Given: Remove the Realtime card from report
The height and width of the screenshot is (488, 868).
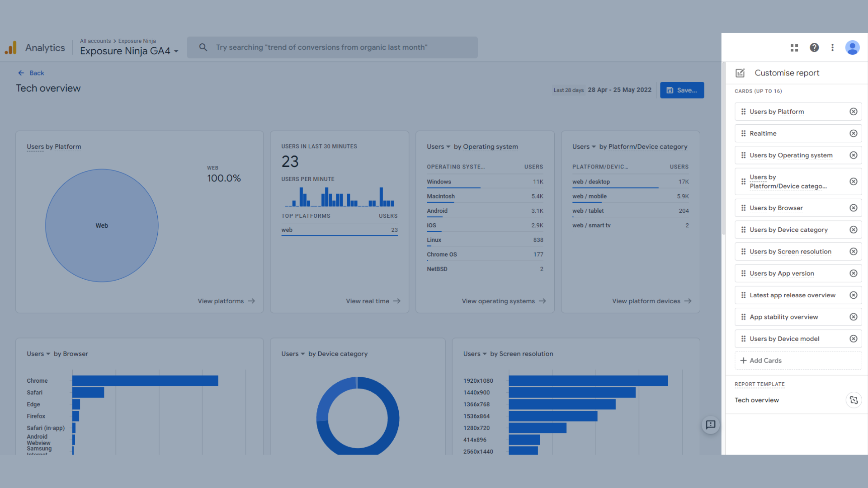Looking at the screenshot, I should pyautogui.click(x=853, y=133).
